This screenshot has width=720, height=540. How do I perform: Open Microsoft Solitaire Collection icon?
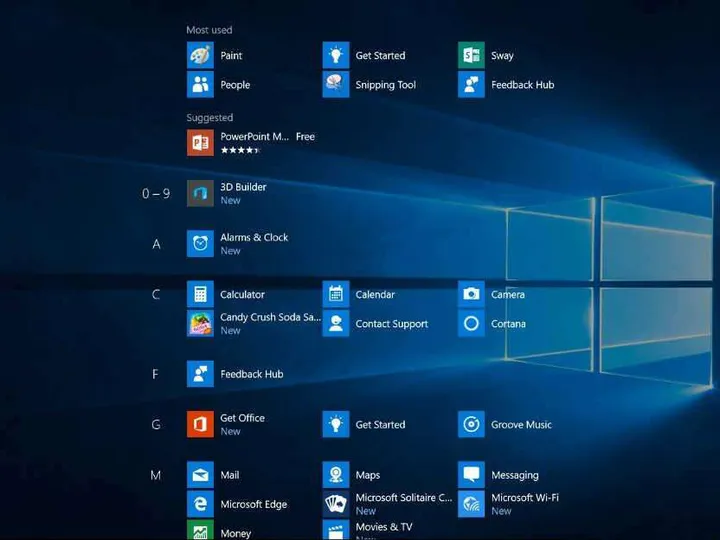pyautogui.click(x=336, y=504)
